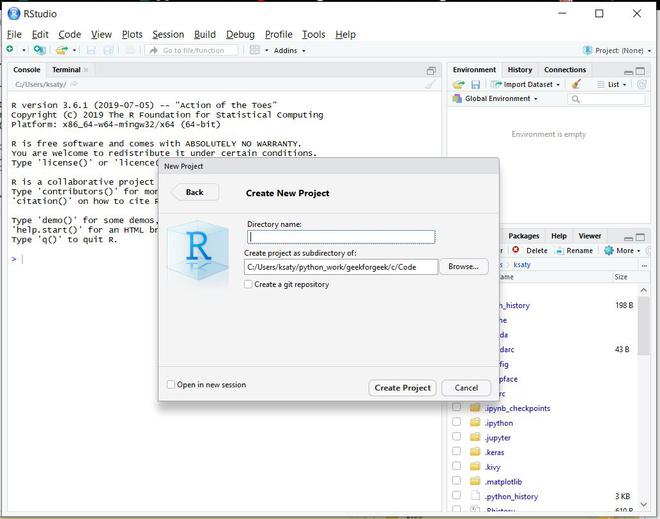This screenshot has height=519, width=660.
Task: Click the Back button in New Project dialog
Action: click(195, 192)
